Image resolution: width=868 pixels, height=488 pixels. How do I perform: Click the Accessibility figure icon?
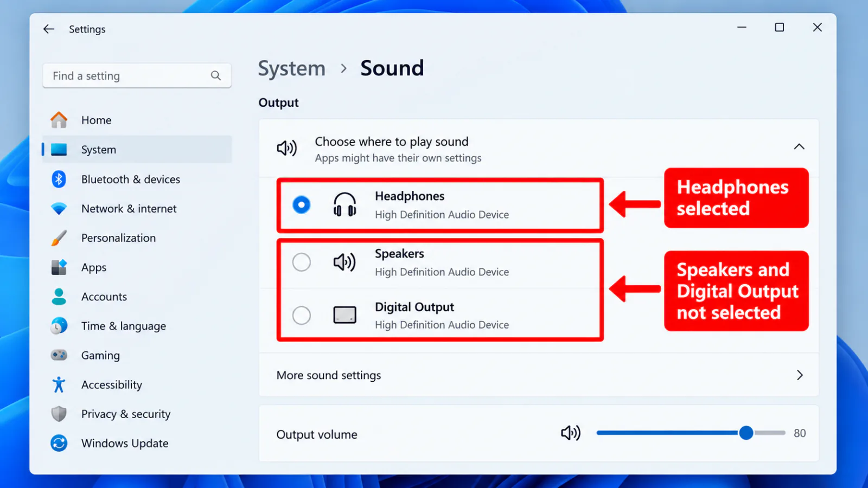click(x=59, y=384)
